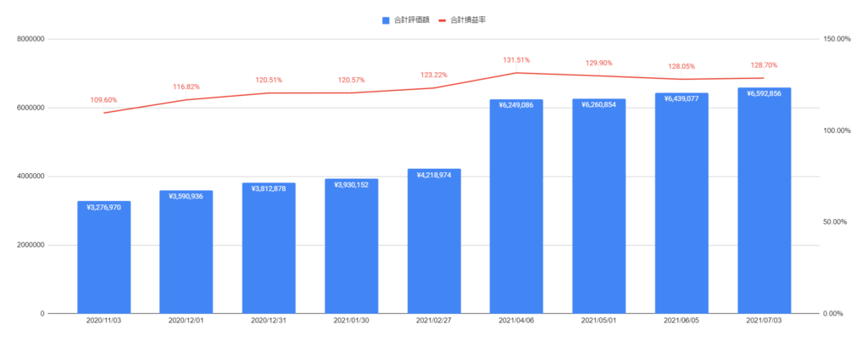Click the bar labeled ¥3,812,878

click(269, 248)
